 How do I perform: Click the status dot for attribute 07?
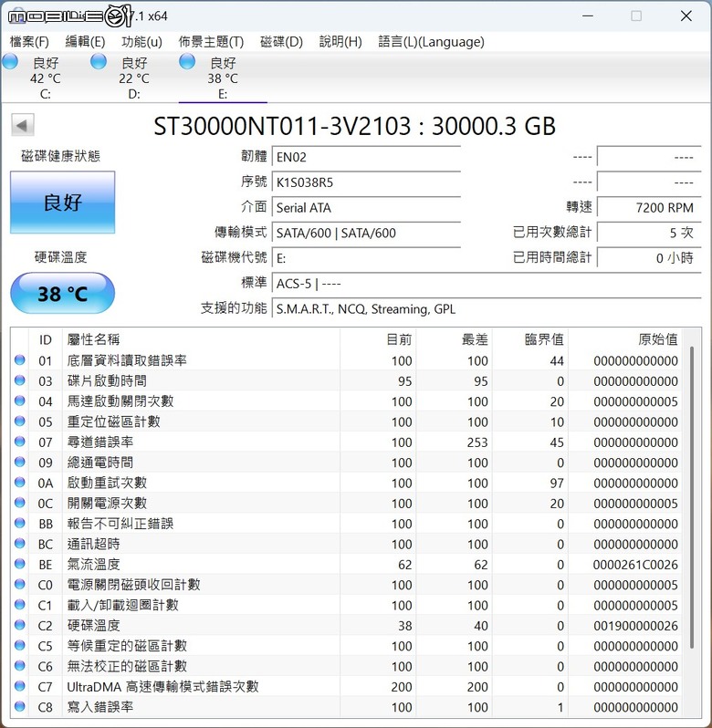19,442
